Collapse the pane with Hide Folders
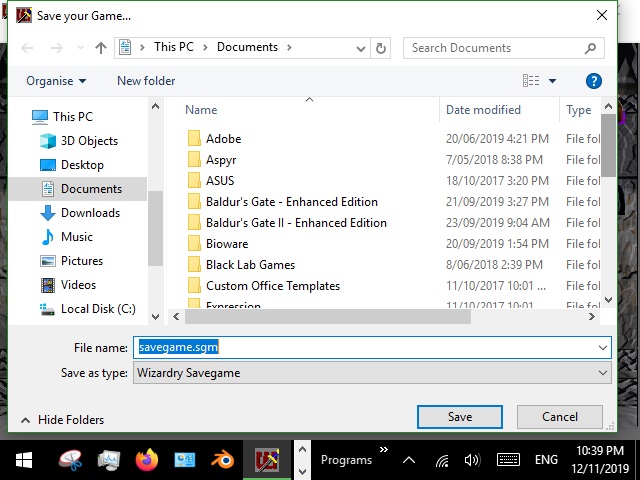This screenshot has height=480, width=640. click(62, 420)
